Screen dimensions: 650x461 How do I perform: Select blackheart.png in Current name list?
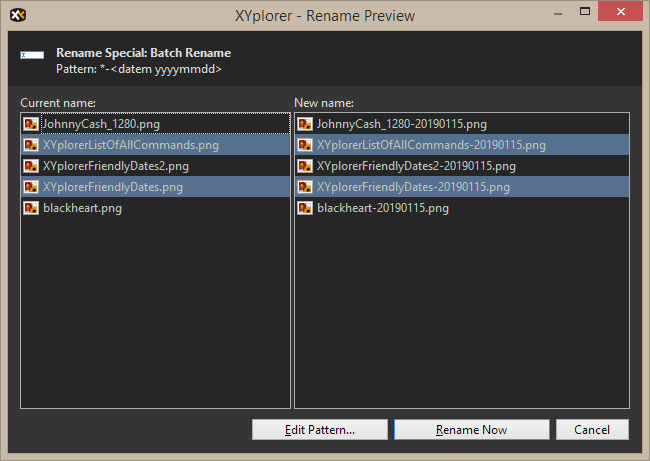(155, 208)
